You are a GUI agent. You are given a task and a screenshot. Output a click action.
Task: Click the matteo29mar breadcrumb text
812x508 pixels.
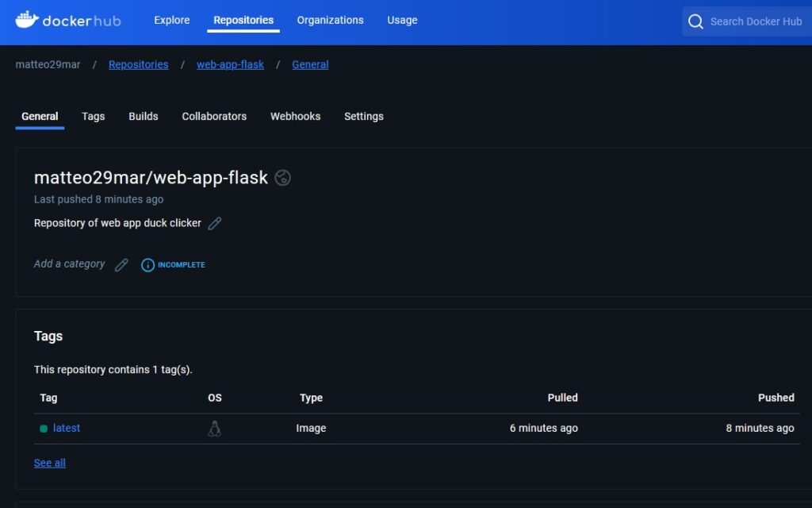pos(48,65)
